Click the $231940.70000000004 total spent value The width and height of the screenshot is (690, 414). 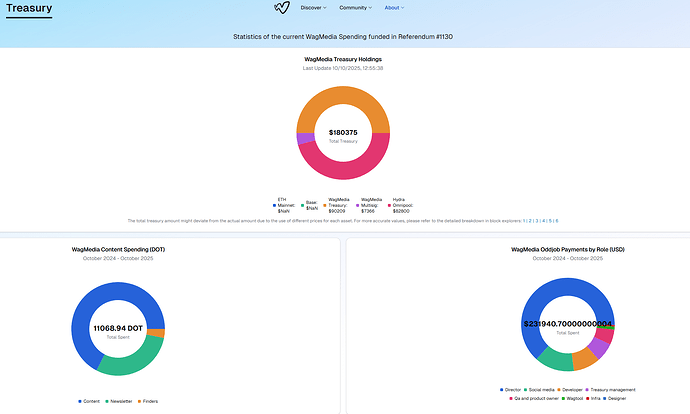coord(568,324)
